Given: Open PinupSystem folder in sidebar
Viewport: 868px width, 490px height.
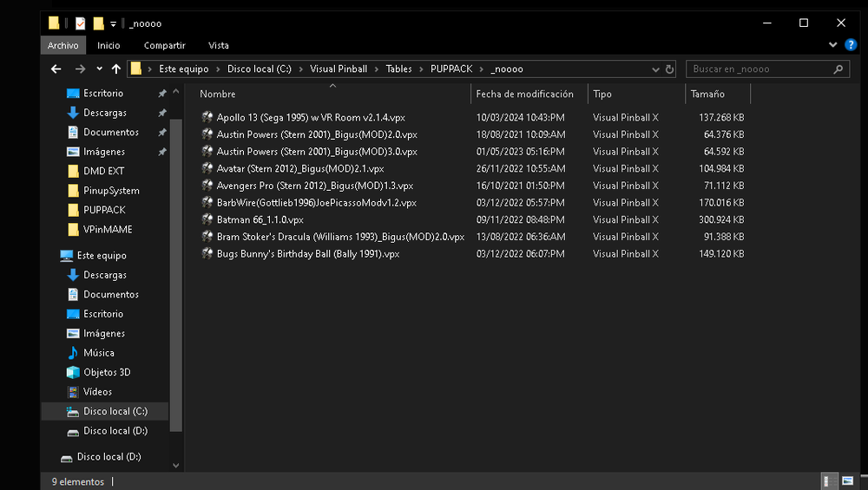Looking at the screenshot, I should point(111,190).
